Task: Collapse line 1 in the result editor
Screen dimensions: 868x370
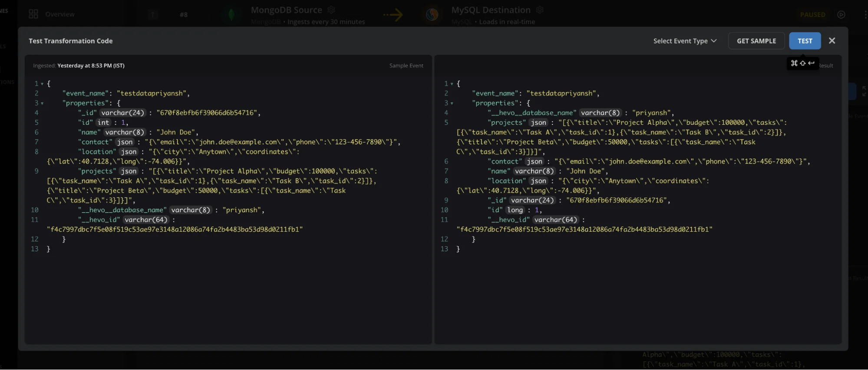Action: [452, 84]
